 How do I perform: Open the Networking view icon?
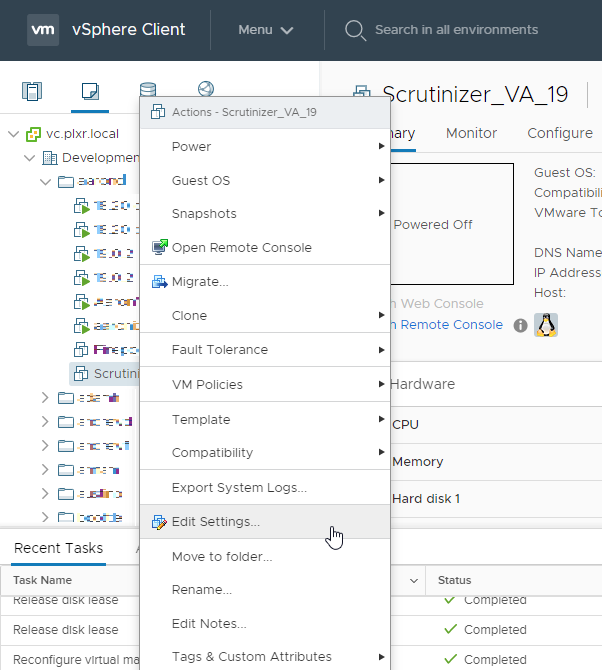(x=206, y=91)
